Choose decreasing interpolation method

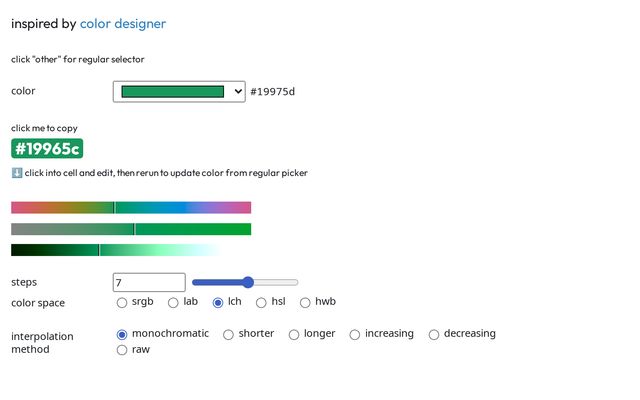point(434,334)
